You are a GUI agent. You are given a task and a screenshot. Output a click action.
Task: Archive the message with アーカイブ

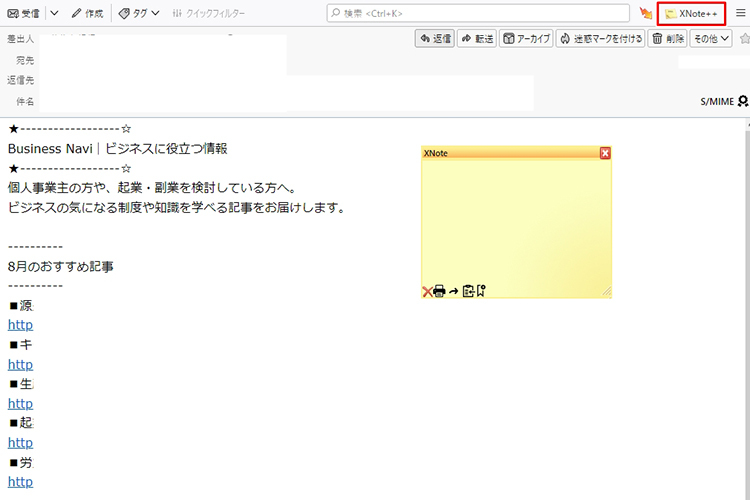526,38
